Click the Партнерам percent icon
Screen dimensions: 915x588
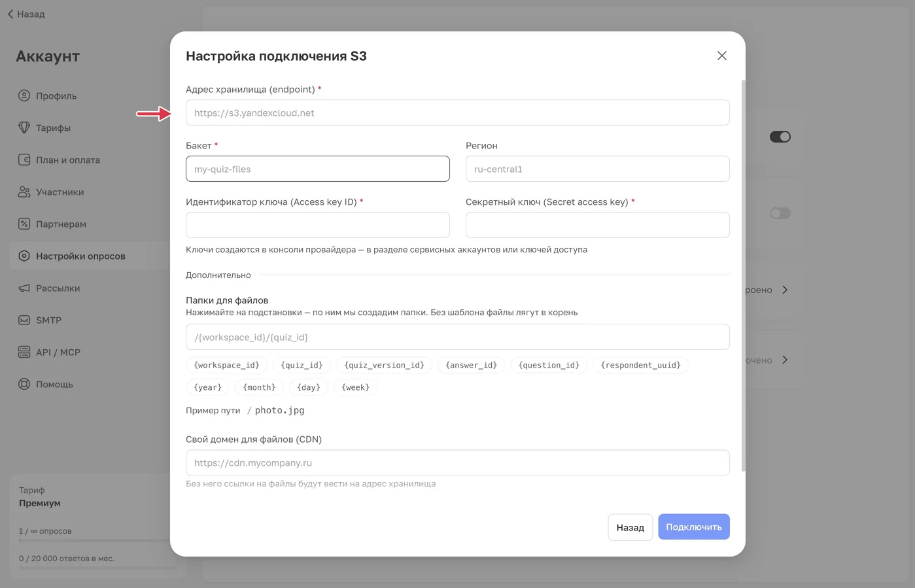pos(24,224)
